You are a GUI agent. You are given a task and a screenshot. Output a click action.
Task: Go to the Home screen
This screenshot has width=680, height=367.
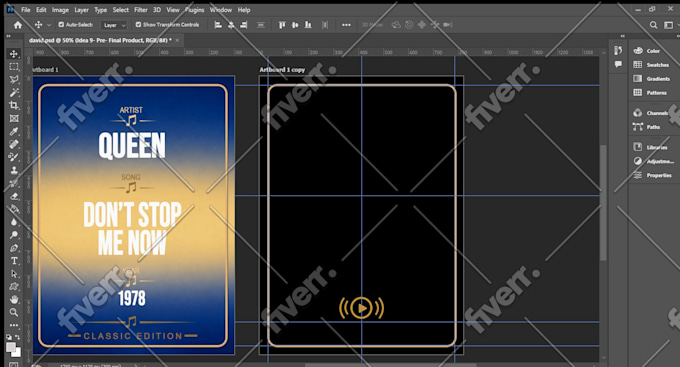coord(18,25)
